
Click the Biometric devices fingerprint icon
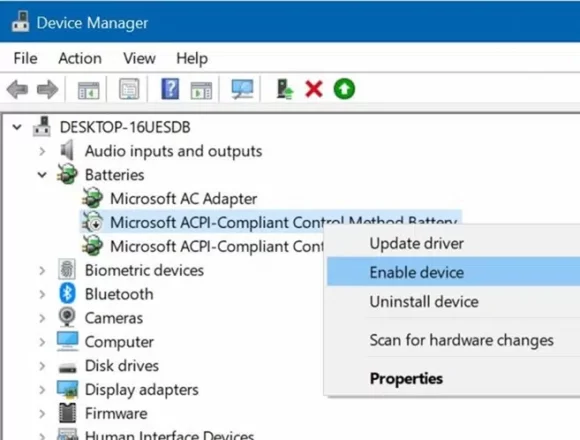pyautogui.click(x=67, y=270)
